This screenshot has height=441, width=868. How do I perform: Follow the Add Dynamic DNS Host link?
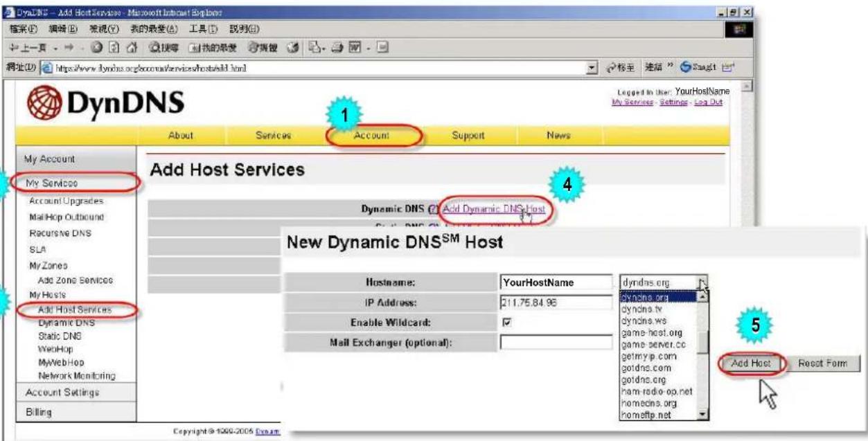(x=494, y=208)
